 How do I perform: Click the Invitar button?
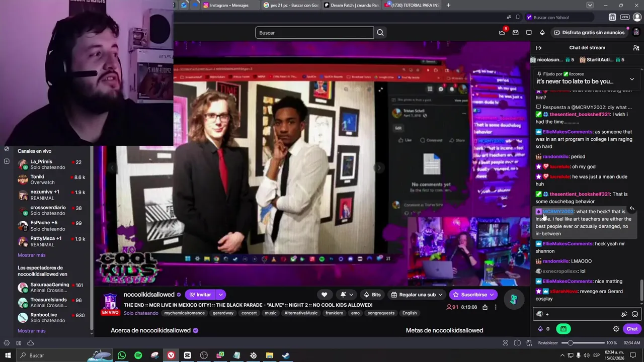[x=200, y=295]
